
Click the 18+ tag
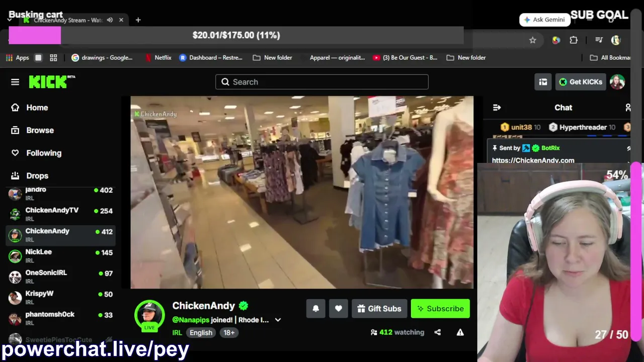pos(229,333)
